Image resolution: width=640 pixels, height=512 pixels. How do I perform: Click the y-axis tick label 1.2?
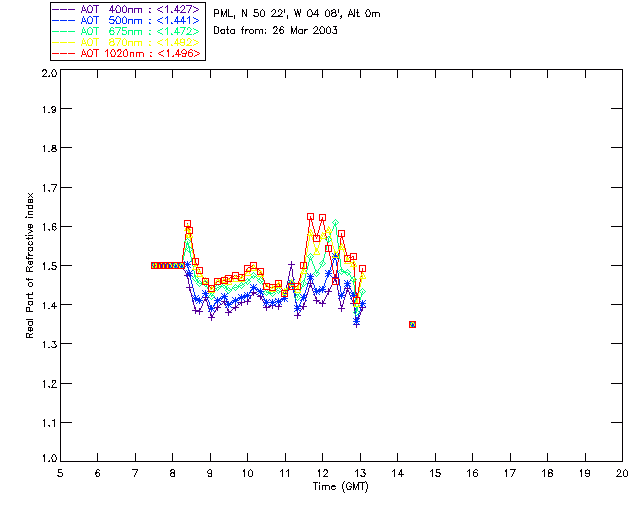click(x=49, y=384)
